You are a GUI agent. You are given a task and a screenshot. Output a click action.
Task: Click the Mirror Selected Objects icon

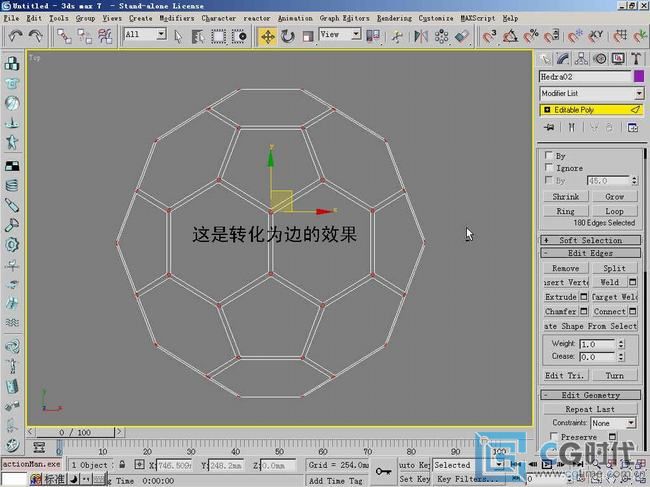pyautogui.click(x=421, y=36)
